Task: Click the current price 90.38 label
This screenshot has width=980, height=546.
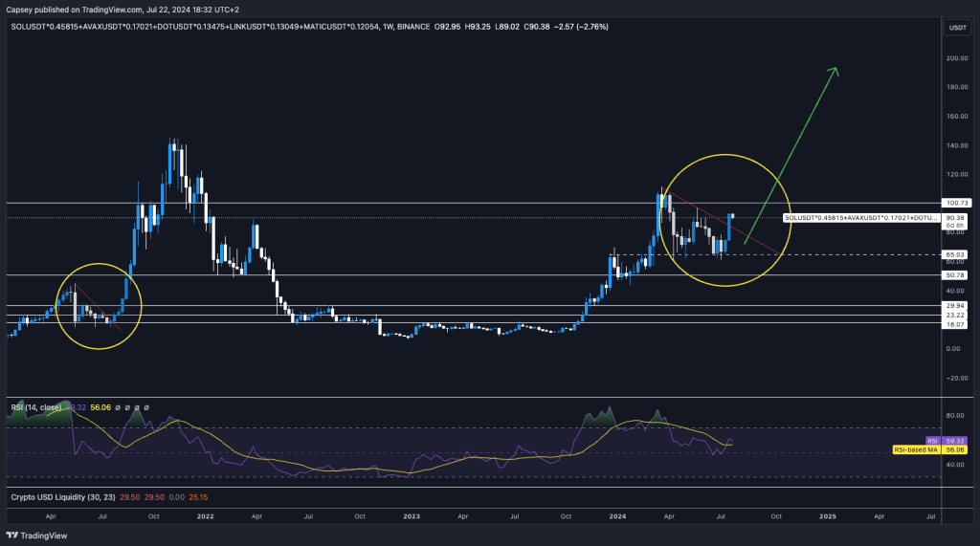Action: 955,218
